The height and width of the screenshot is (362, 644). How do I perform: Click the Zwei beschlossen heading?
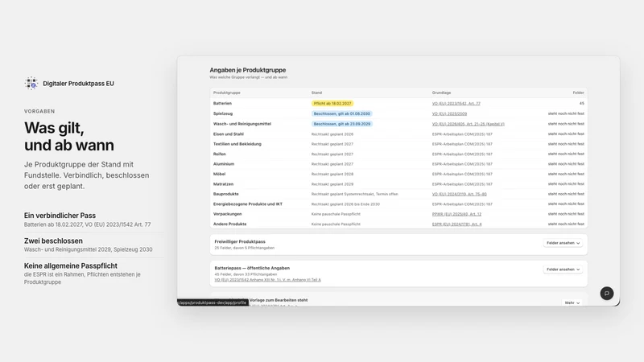coord(53,241)
